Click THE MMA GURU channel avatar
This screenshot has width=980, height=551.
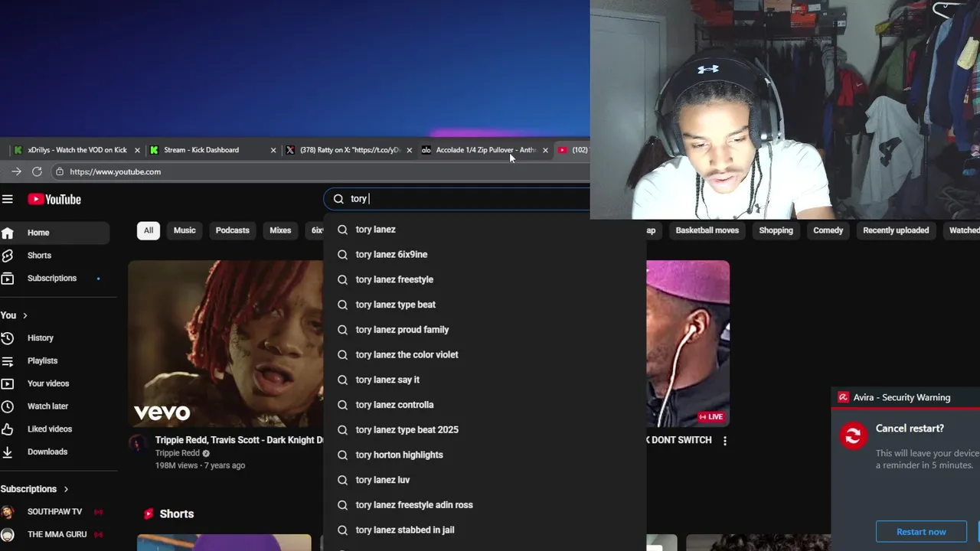(8, 534)
